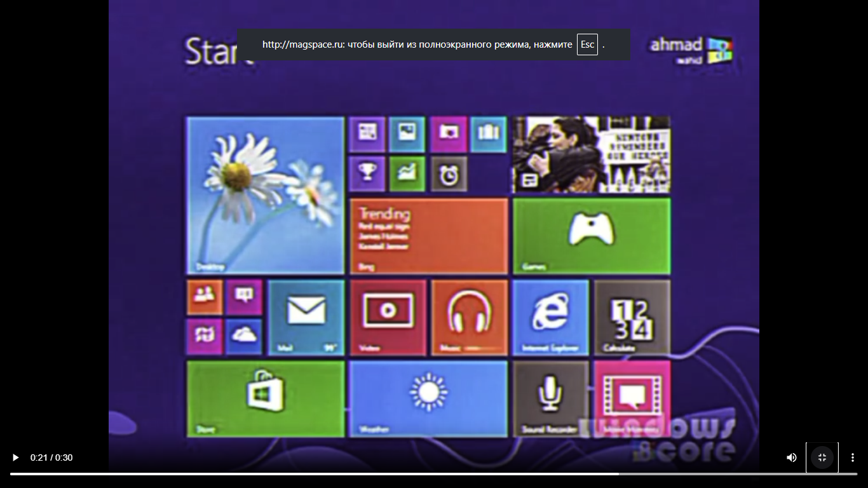The width and height of the screenshot is (868, 488).
Task: Open the Weather sun tile
Action: (428, 398)
